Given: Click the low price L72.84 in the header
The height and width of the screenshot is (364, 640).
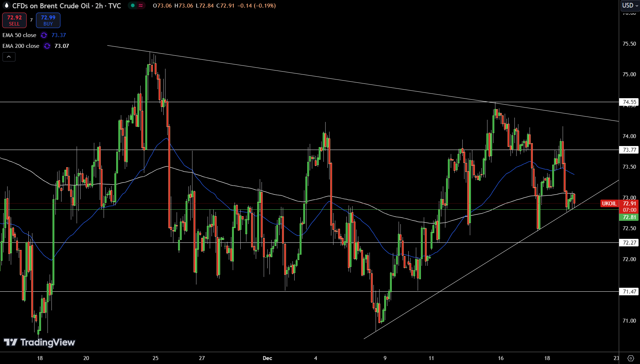Looking at the screenshot, I should pos(205,6).
